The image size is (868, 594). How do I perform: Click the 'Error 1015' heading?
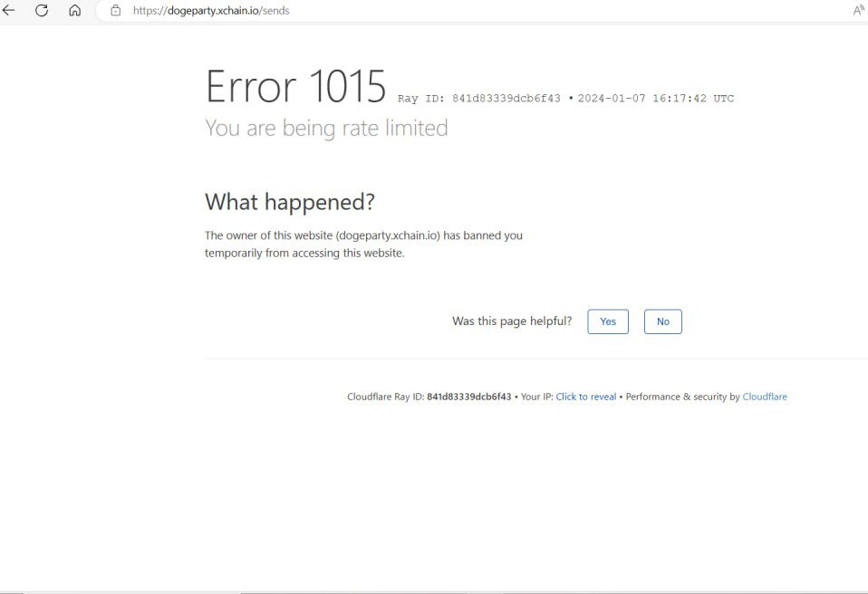point(295,86)
